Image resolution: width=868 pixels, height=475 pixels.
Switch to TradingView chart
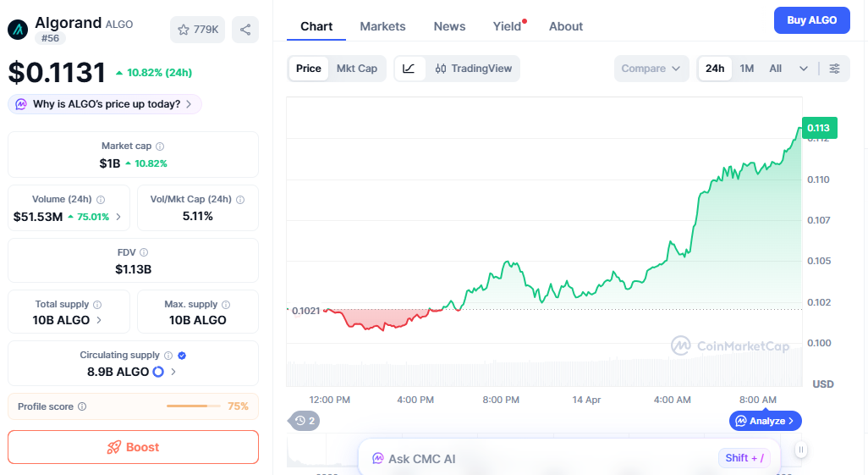(473, 69)
